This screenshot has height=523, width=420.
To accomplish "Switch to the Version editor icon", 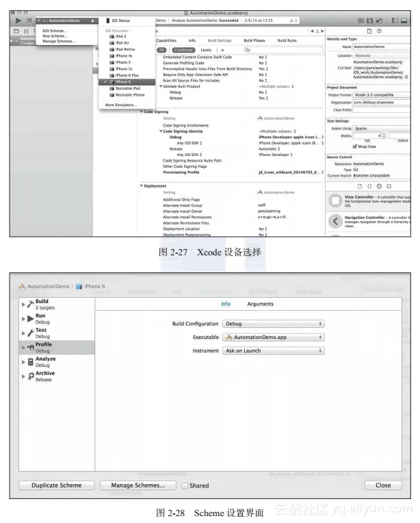I will (x=379, y=21).
